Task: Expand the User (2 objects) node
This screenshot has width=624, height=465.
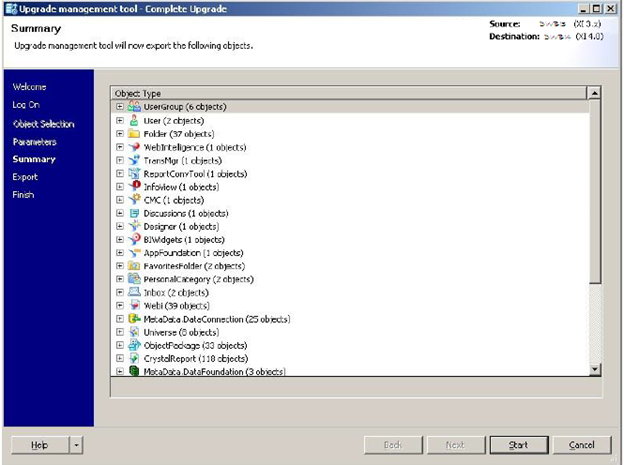Action: click(120, 121)
